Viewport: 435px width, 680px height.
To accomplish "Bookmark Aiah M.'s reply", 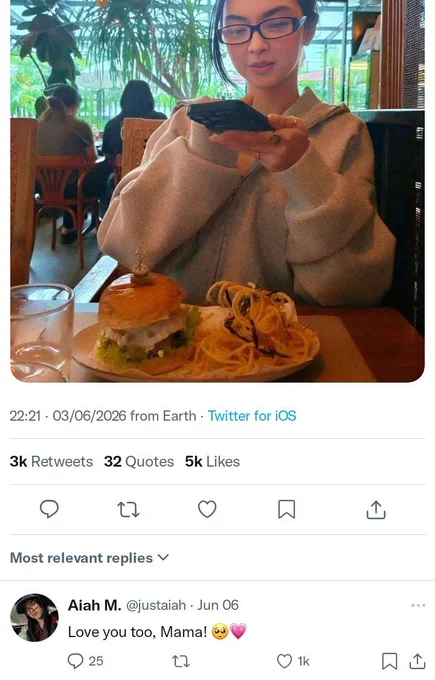I will tap(389, 661).
